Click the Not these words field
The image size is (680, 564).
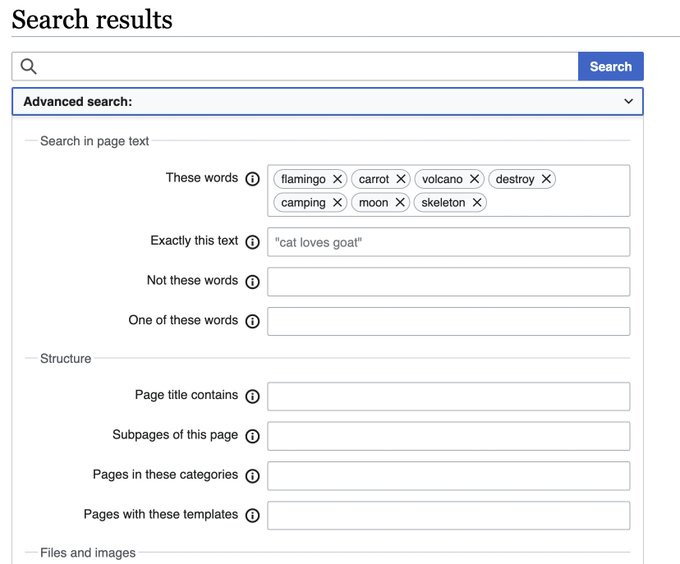(x=448, y=282)
